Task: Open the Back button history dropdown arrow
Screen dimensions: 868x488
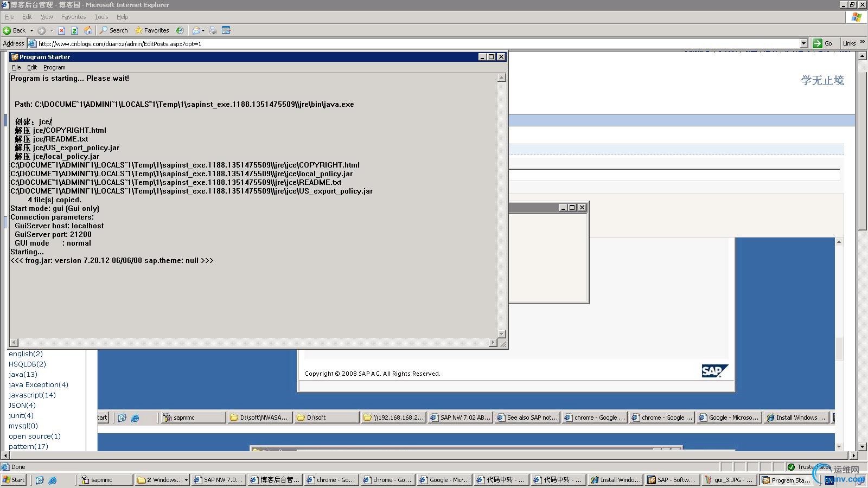Action: coord(31,30)
